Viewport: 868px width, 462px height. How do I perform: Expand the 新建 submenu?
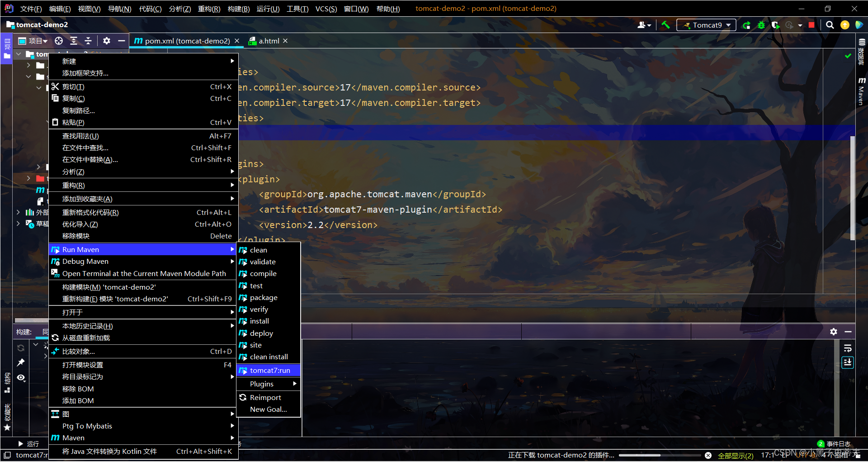pos(143,61)
